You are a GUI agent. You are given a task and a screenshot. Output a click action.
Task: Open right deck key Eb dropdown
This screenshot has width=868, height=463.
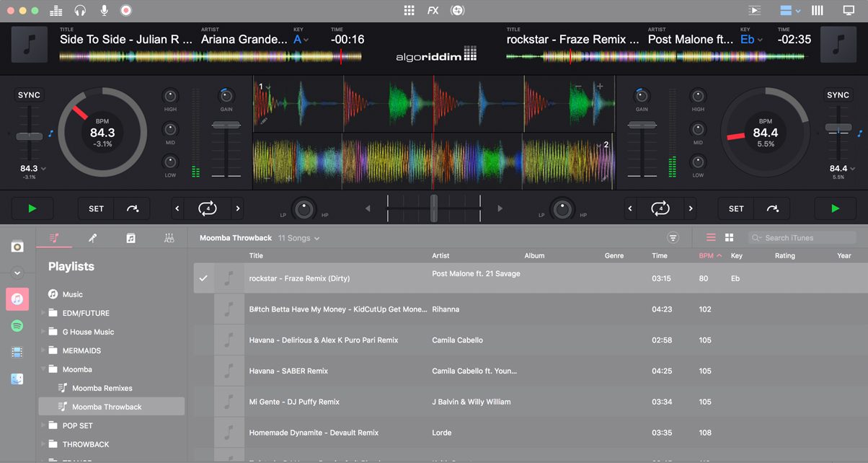(752, 40)
